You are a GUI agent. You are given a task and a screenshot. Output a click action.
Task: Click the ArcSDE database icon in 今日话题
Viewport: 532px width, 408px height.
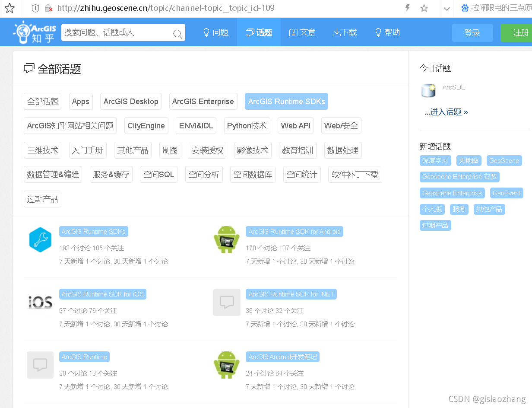click(429, 90)
